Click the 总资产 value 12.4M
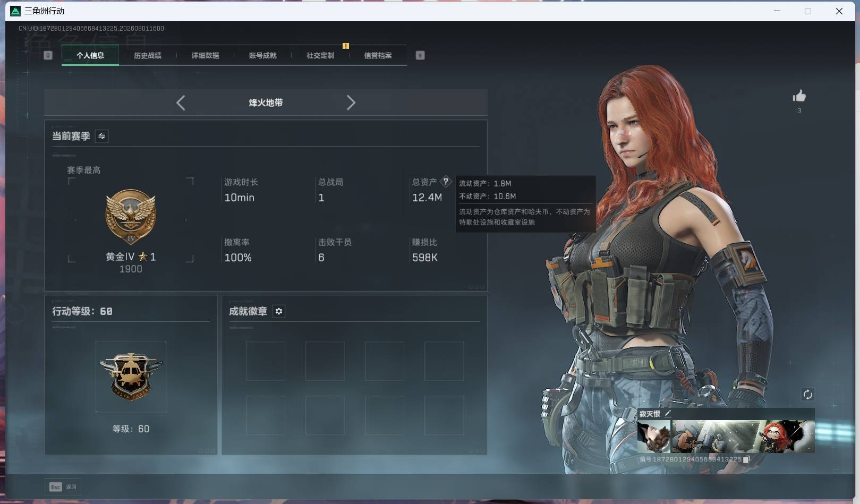Screen dimensions: 860x504 coord(427,198)
